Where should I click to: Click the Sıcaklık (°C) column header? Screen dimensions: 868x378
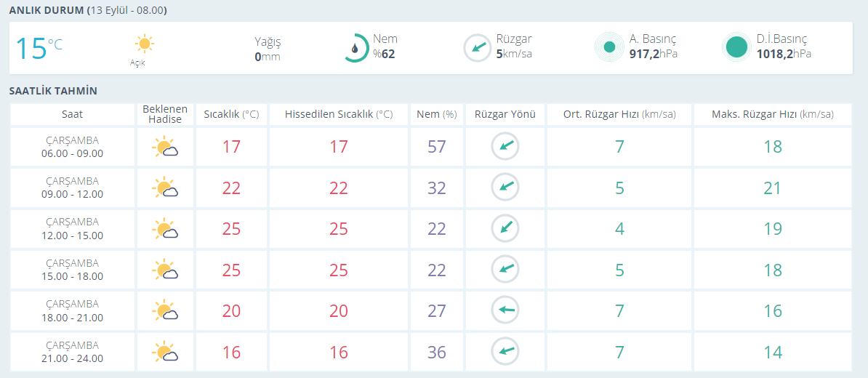click(231, 115)
